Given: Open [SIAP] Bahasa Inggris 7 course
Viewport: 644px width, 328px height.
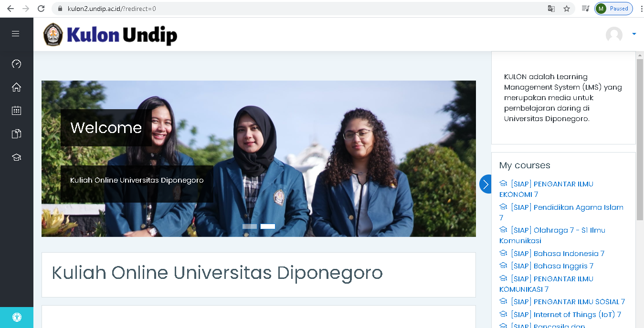Looking at the screenshot, I should coord(552,266).
